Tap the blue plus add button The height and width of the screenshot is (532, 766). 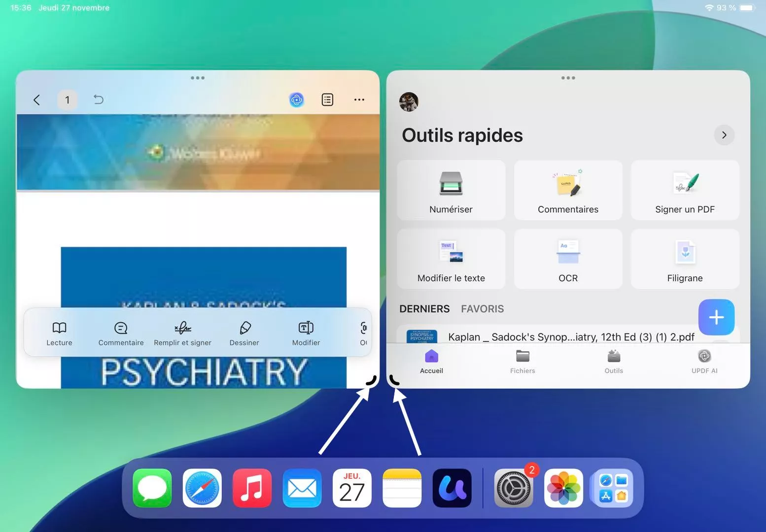point(716,317)
